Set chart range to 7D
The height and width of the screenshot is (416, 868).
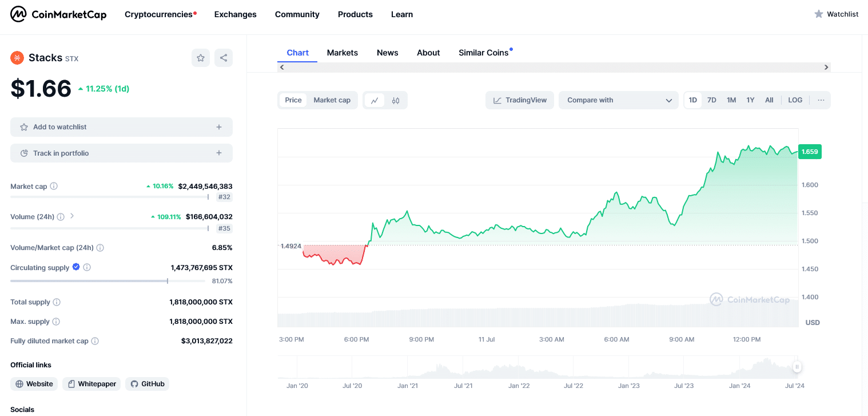click(712, 100)
